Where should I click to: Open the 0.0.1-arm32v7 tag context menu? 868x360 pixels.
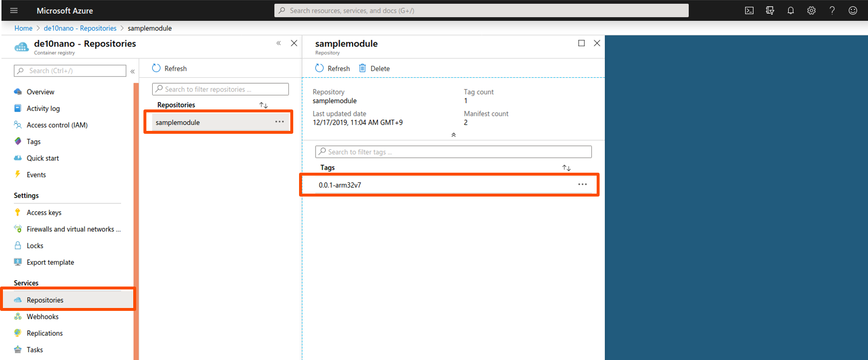(583, 184)
